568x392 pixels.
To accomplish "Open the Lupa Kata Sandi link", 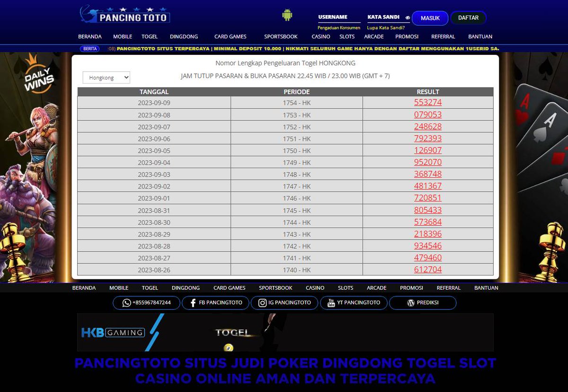I will (x=386, y=27).
